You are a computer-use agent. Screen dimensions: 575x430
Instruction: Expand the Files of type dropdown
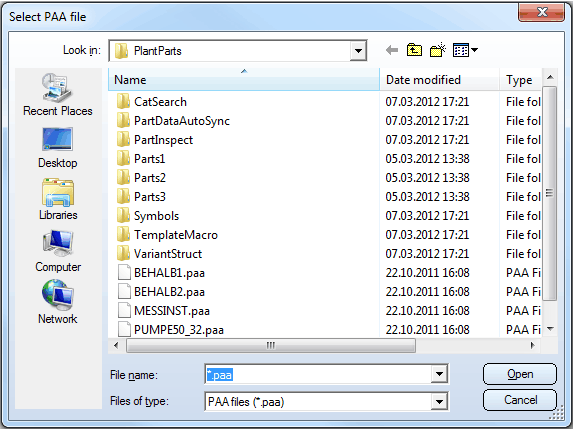point(439,402)
